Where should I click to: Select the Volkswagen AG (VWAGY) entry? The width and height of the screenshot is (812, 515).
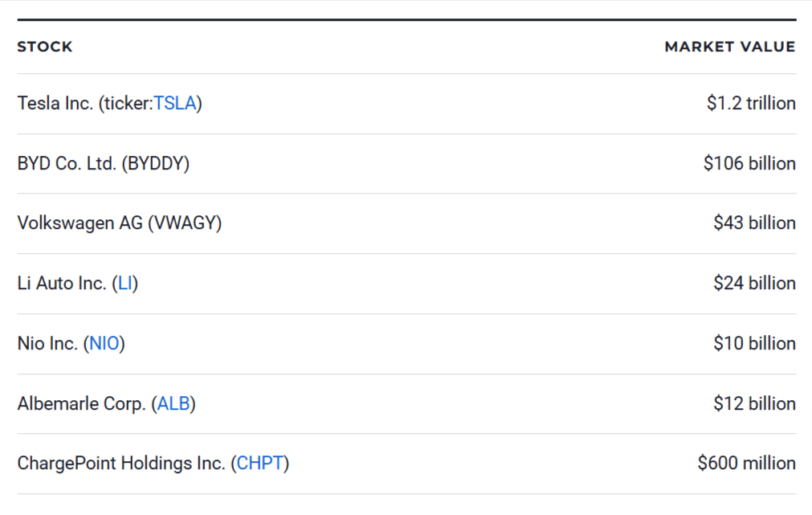point(119,223)
